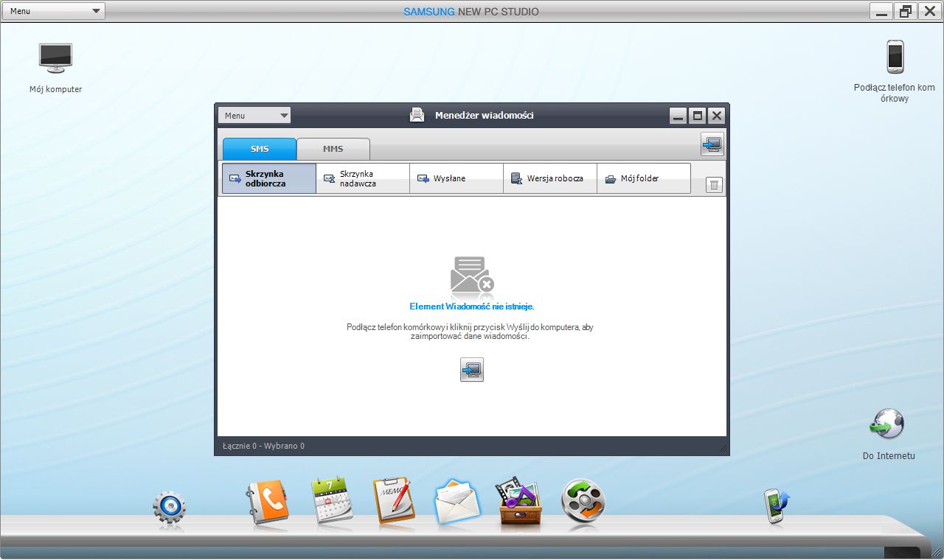Screen dimensions: 944x560
Task: Click the 'Łącznie 0 - Wybrano 0' status text
Action: point(263,446)
